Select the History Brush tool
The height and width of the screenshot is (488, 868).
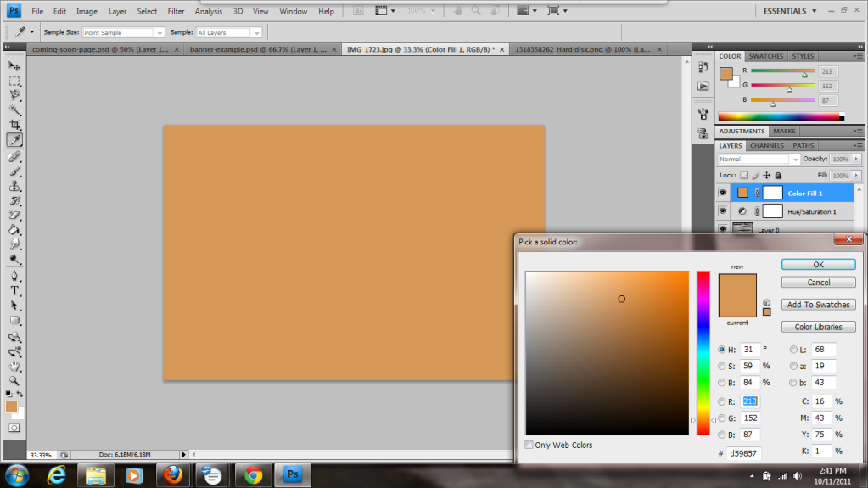pyautogui.click(x=14, y=200)
